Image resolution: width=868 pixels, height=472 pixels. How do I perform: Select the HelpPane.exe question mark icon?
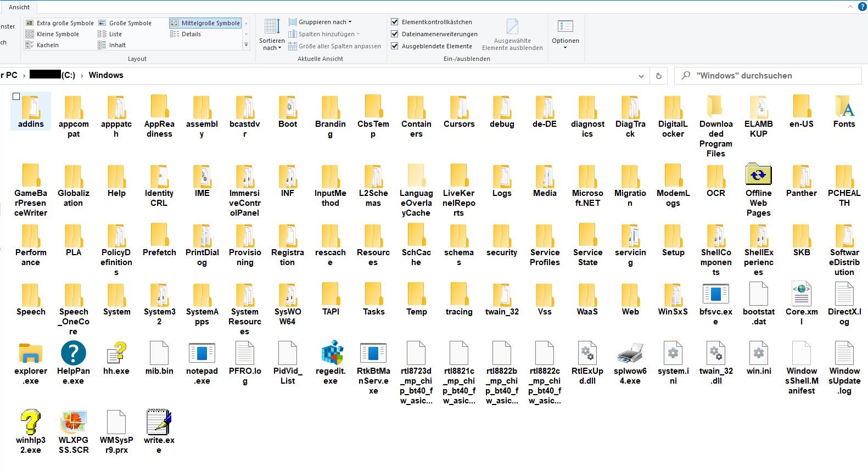coord(74,353)
